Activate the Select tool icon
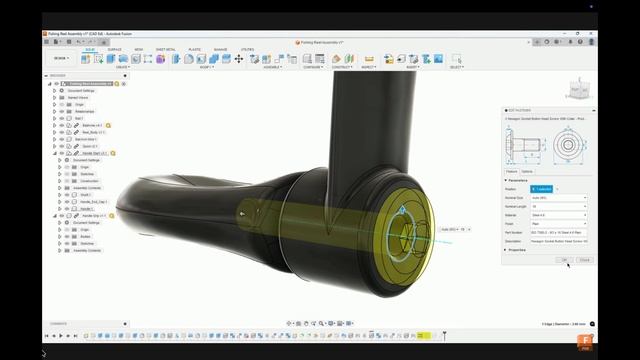 point(456,59)
